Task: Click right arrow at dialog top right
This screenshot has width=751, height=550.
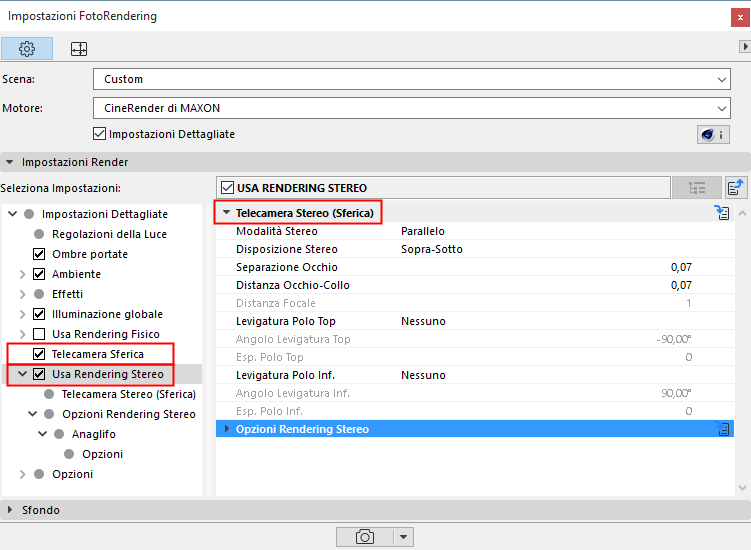Action: click(745, 46)
